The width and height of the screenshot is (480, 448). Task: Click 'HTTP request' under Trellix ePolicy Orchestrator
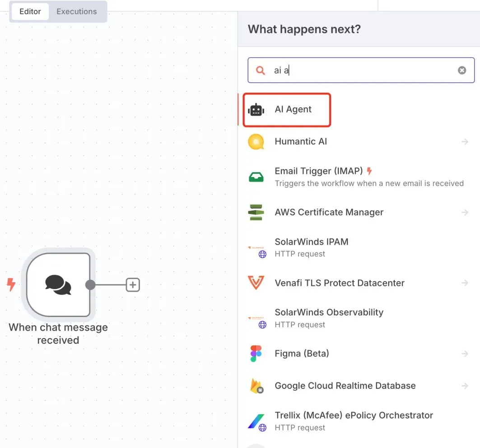coord(300,428)
